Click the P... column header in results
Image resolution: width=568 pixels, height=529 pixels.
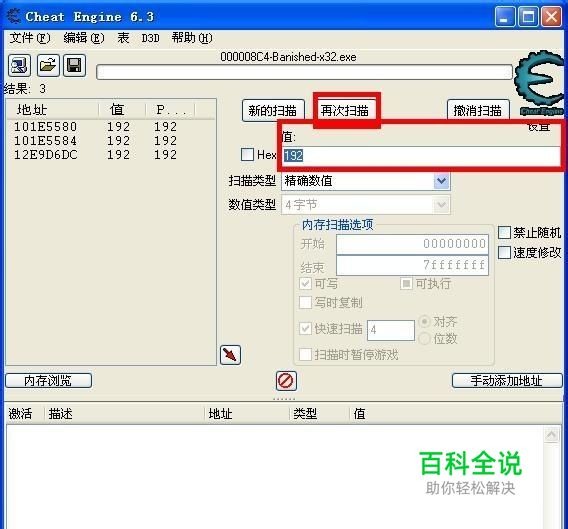[x=170, y=109]
